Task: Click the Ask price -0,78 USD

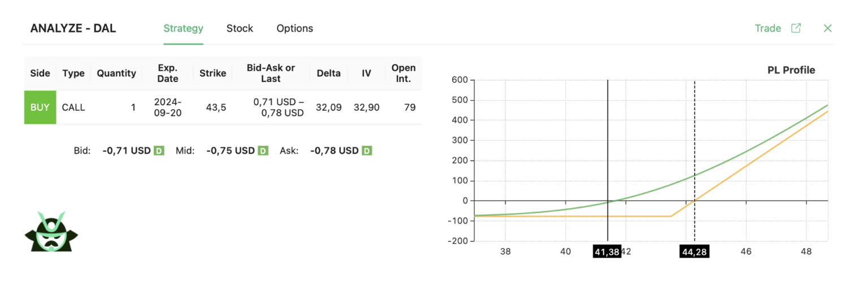Action: click(335, 151)
